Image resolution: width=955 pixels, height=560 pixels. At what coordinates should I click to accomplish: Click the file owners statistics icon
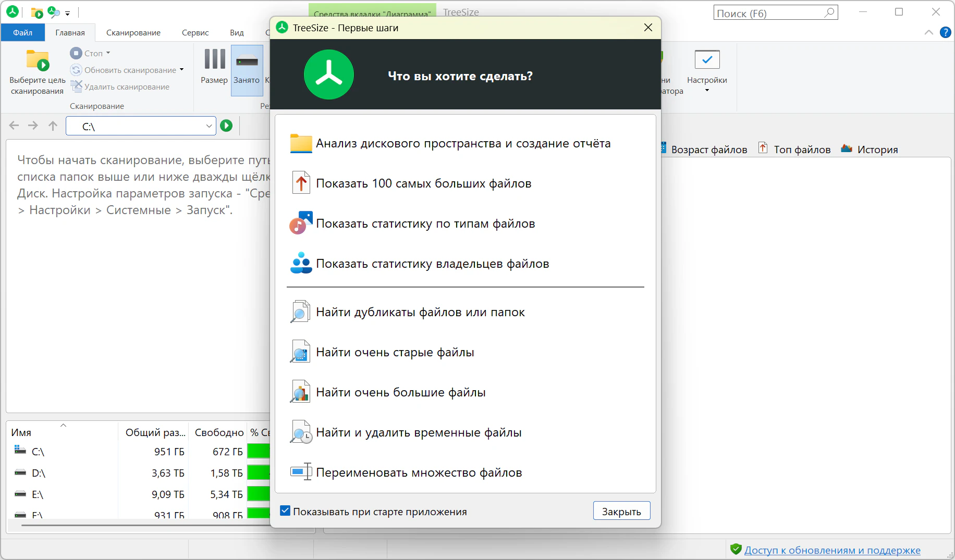(301, 264)
